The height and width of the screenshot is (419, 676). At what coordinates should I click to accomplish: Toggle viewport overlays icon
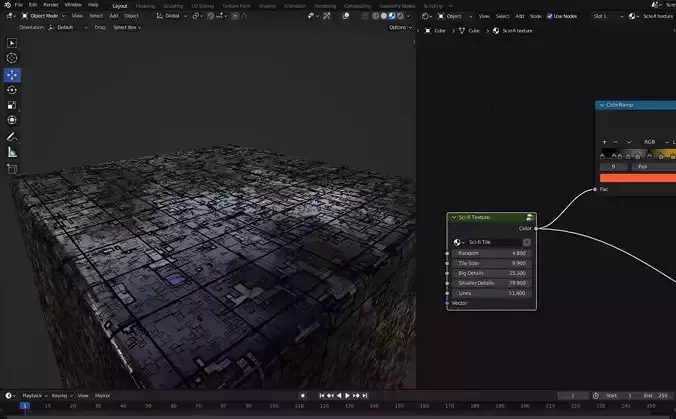coord(345,16)
